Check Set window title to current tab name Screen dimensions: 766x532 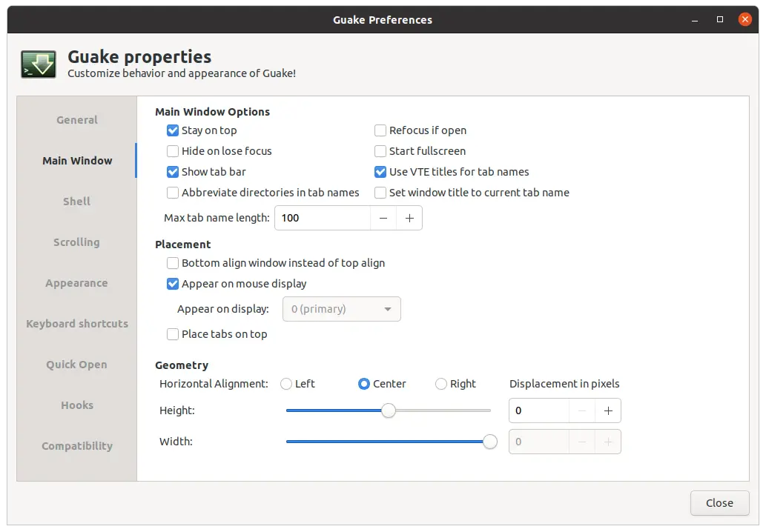coord(380,193)
